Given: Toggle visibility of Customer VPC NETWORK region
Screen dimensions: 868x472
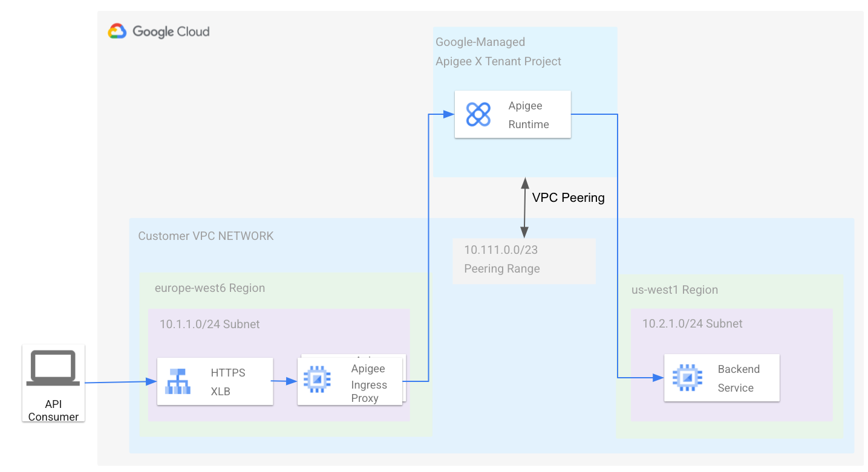Looking at the screenshot, I should [206, 236].
